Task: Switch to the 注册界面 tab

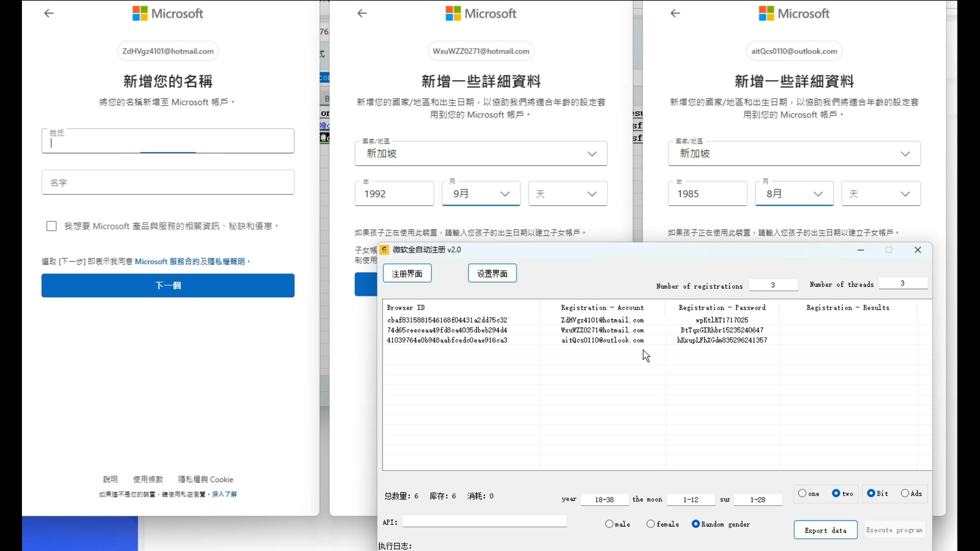Action: (407, 273)
